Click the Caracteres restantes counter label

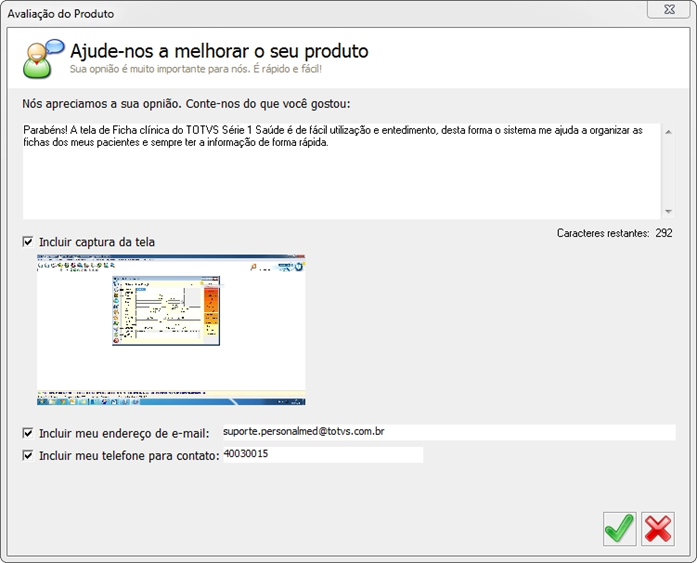(x=614, y=233)
